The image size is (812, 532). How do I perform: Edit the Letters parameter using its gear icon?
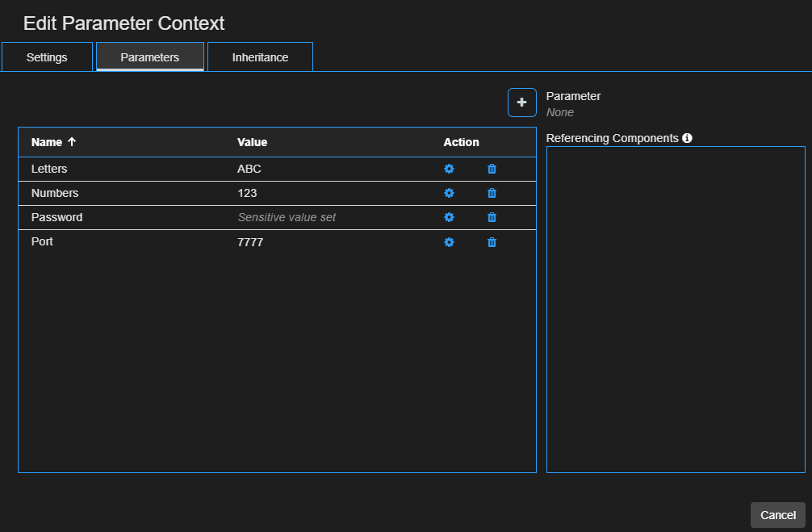[449, 169]
